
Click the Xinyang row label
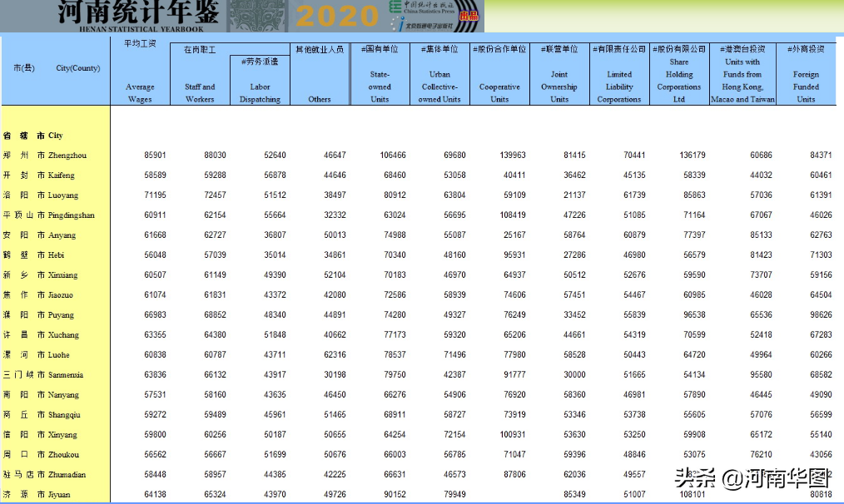(x=40, y=434)
